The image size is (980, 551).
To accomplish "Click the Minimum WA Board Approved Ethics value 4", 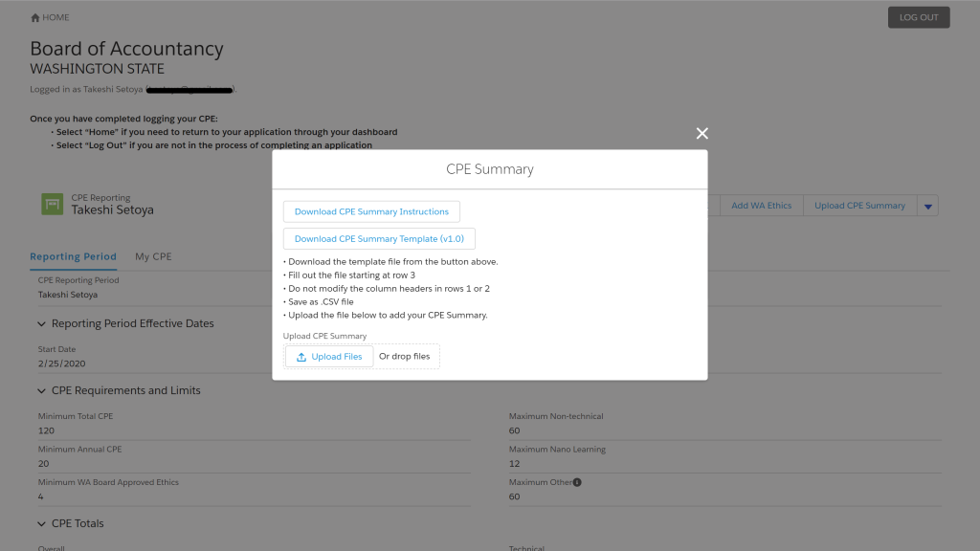I will click(40, 496).
